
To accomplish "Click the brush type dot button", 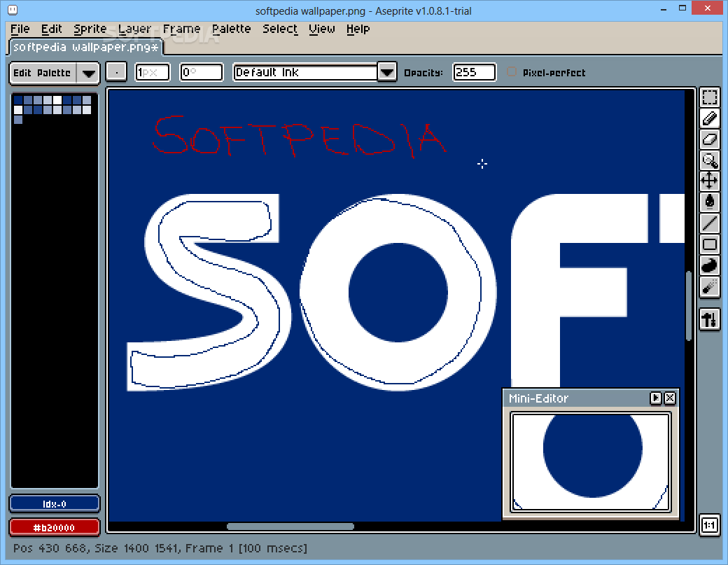I will [x=116, y=72].
